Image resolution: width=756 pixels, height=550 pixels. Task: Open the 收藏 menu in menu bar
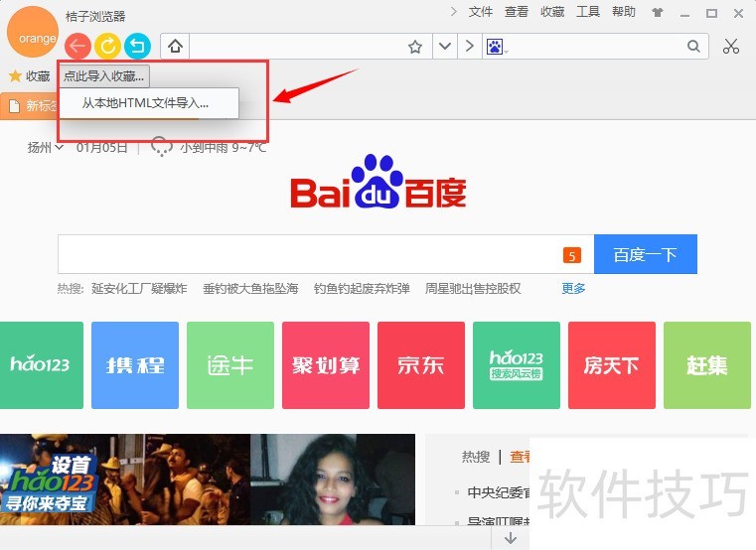[x=552, y=12]
